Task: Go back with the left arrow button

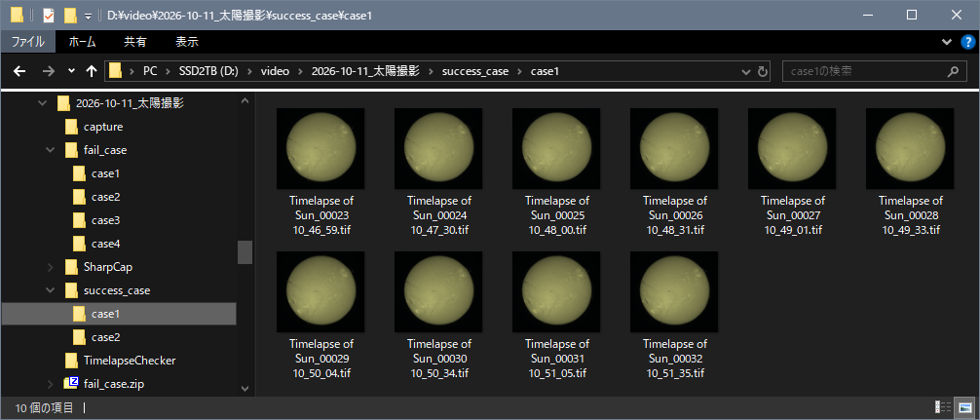Action: click(19, 71)
